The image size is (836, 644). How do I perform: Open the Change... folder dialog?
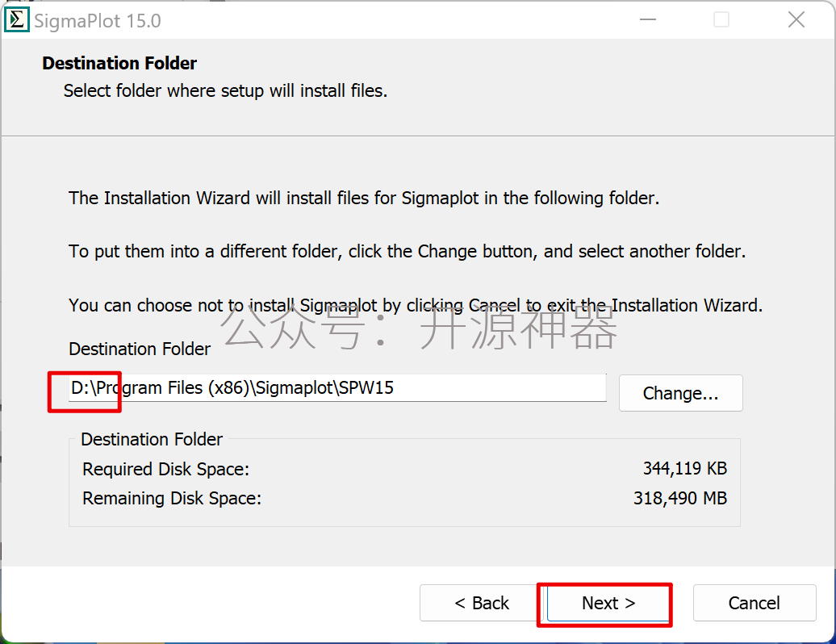[x=681, y=393]
